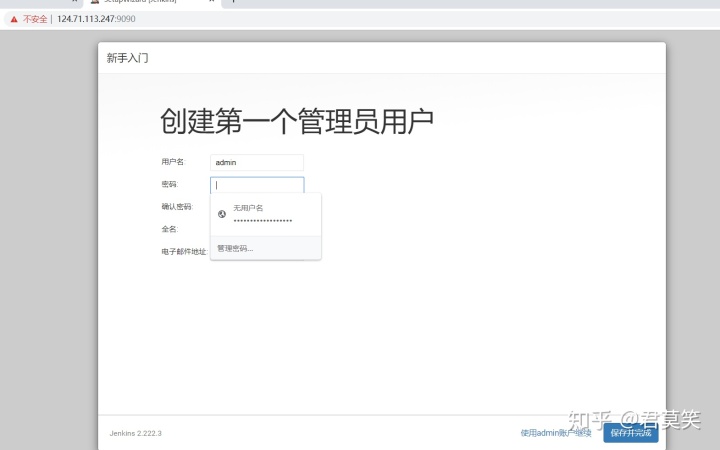The height and width of the screenshot is (450, 720).
Task: Click the 全名 label
Action: coord(169,229)
